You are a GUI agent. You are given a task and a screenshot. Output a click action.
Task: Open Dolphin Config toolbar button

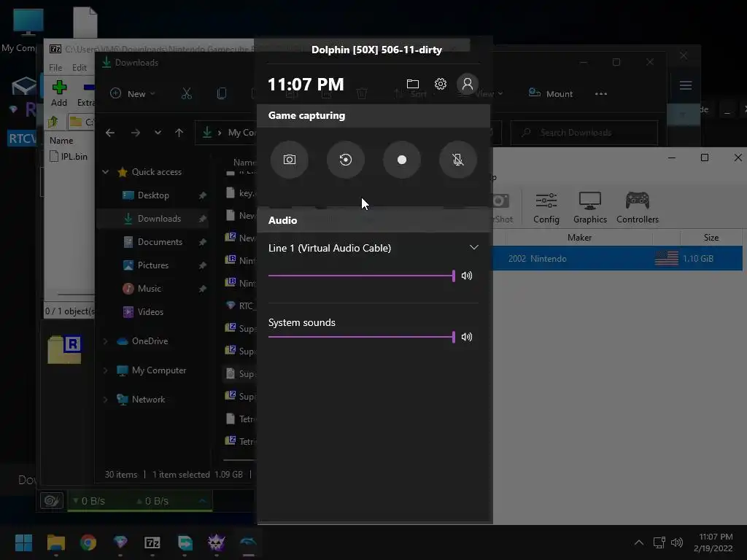click(546, 208)
